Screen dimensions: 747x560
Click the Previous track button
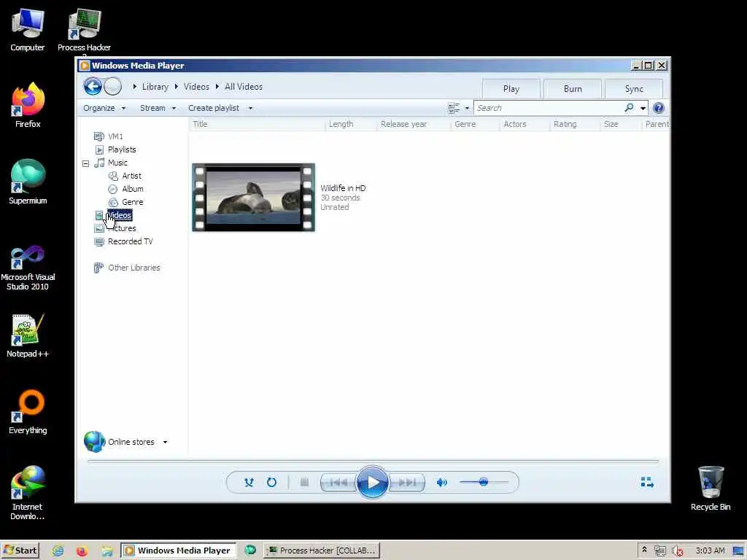[x=338, y=483]
